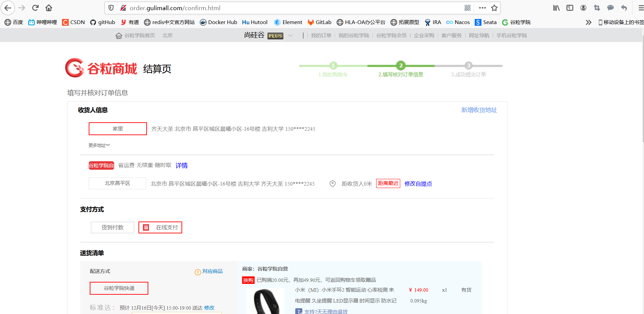Image resolution: width=644 pixels, height=314 pixels.
Task: Click the browser address bar
Action: pyautogui.click(x=237, y=8)
